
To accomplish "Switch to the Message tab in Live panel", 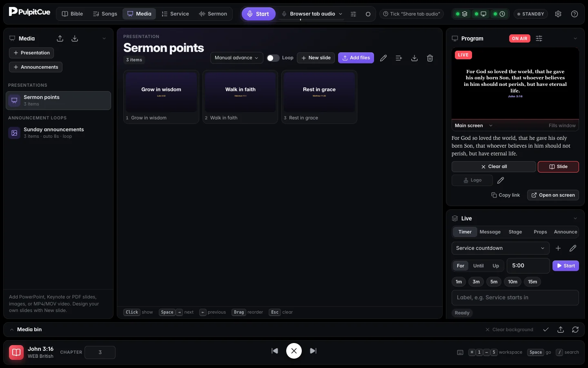I will (x=490, y=232).
